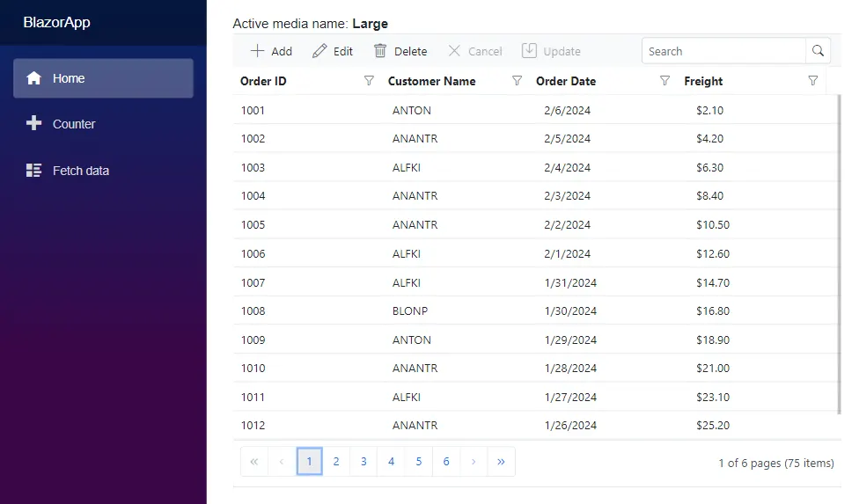Click the magnifier search icon
This screenshot has width=859, height=504.
818,51
